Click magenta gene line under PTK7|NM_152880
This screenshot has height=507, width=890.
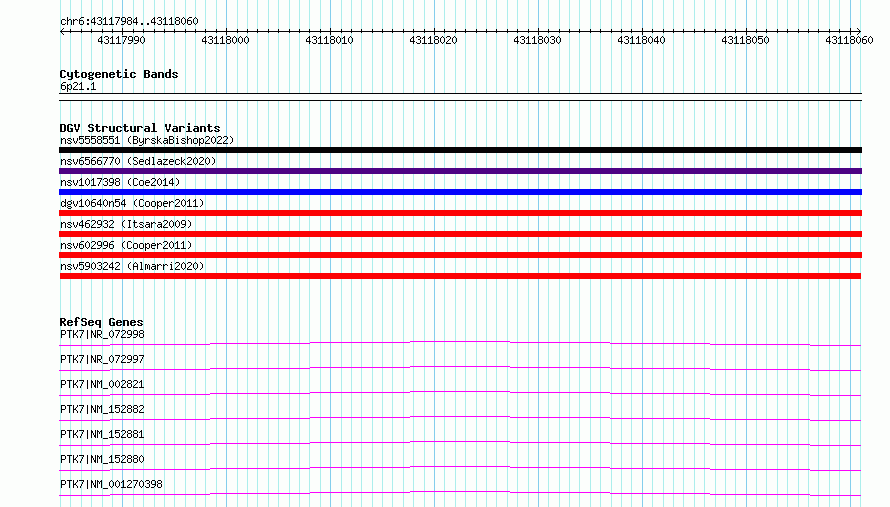(460, 468)
